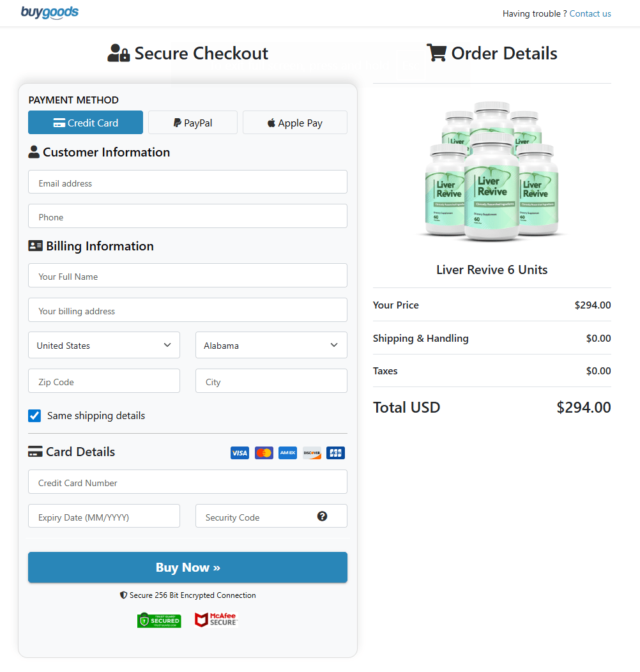Open the Alabama state dropdown

[271, 345]
